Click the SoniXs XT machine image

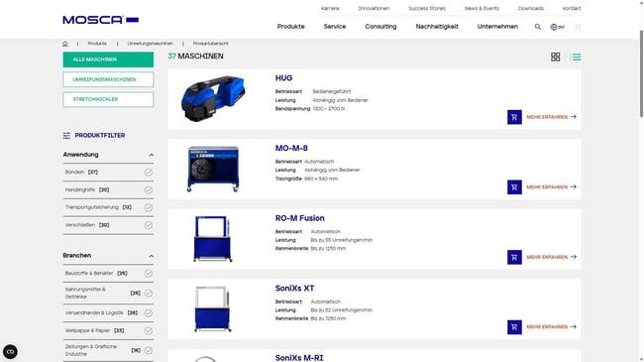tap(212, 308)
